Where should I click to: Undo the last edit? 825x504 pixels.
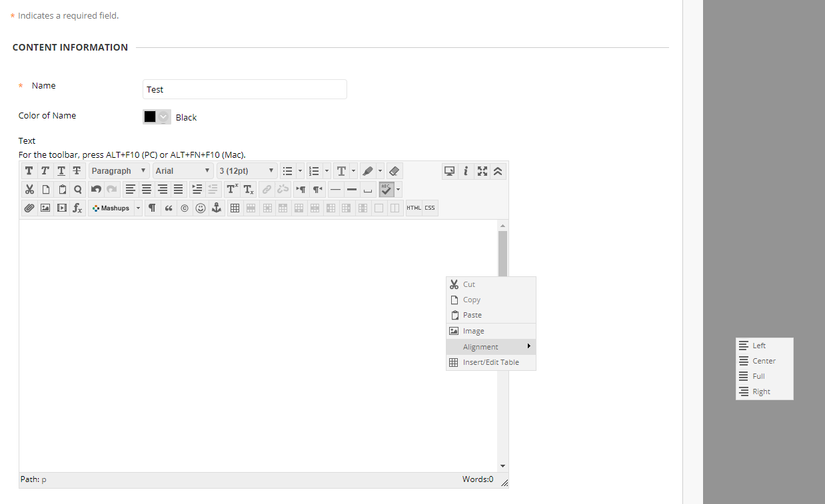click(97, 189)
